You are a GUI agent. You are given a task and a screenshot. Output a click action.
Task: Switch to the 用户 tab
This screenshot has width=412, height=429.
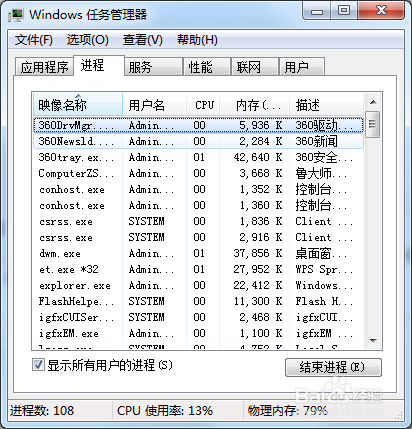(302, 67)
